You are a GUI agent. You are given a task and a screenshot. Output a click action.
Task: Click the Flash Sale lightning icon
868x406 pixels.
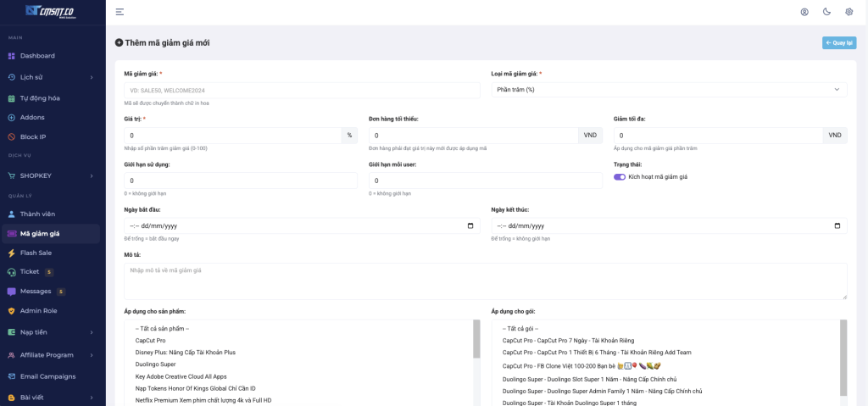point(12,253)
